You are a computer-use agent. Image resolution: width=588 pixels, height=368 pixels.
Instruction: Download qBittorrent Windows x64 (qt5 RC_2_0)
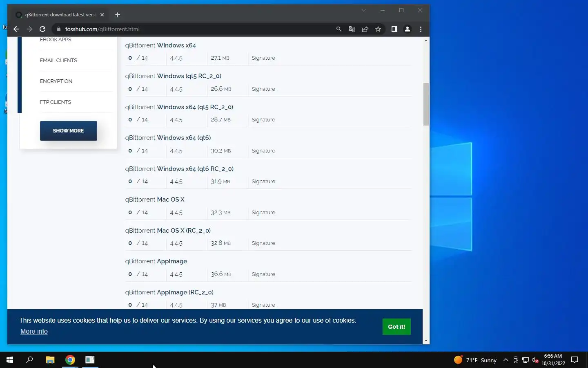(x=179, y=107)
